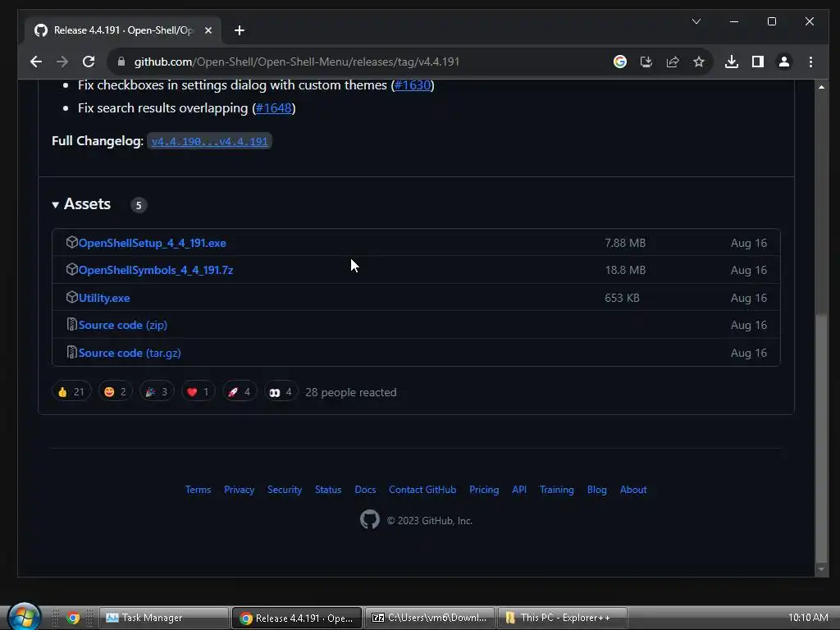Image resolution: width=840 pixels, height=630 pixels.
Task: Go back with the browser back arrow
Action: 36,62
